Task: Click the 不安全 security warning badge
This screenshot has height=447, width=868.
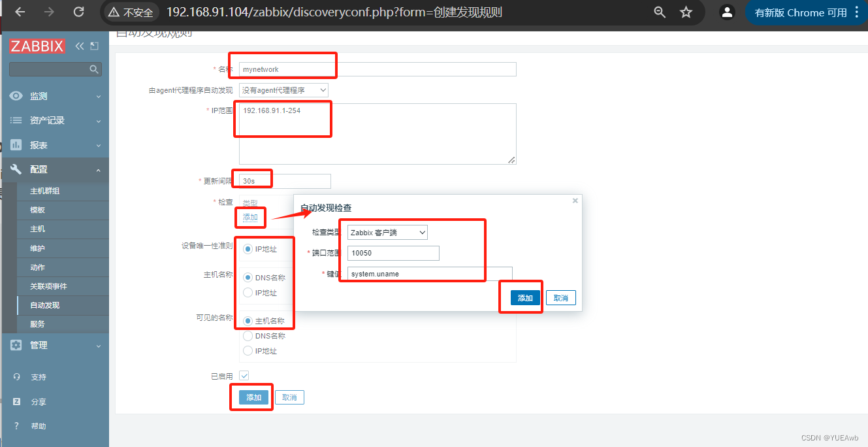Action: [131, 12]
